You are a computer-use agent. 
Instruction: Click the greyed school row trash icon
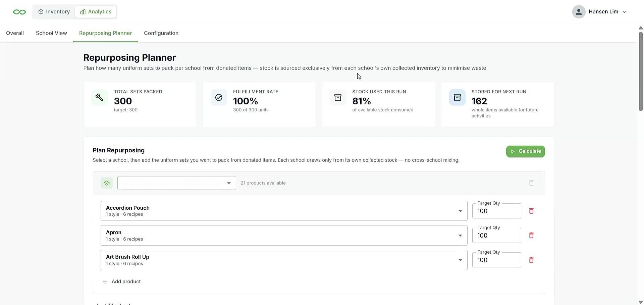(x=531, y=183)
